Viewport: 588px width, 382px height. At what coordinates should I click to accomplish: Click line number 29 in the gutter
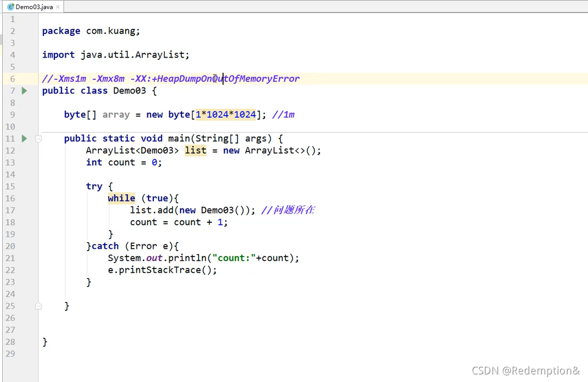(x=10, y=354)
